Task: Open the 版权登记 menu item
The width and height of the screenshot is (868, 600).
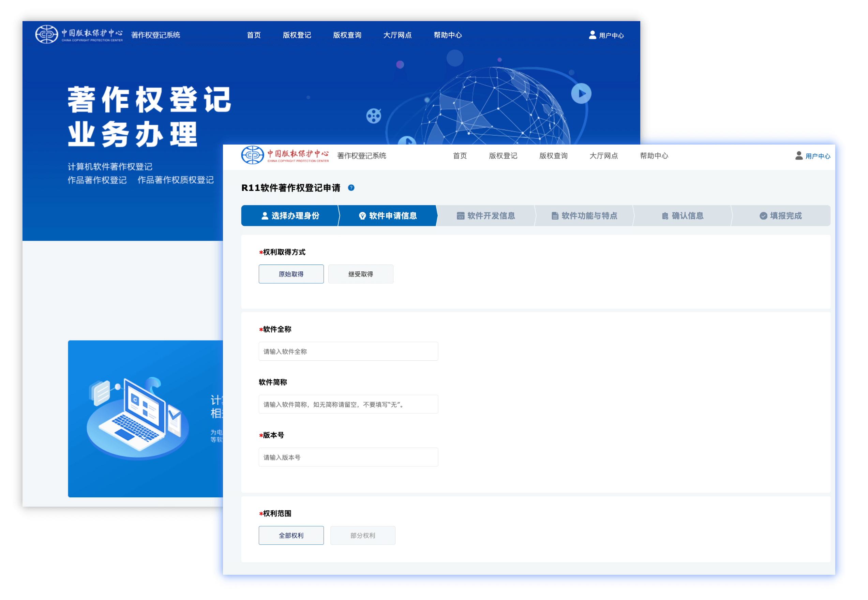Action: (503, 156)
